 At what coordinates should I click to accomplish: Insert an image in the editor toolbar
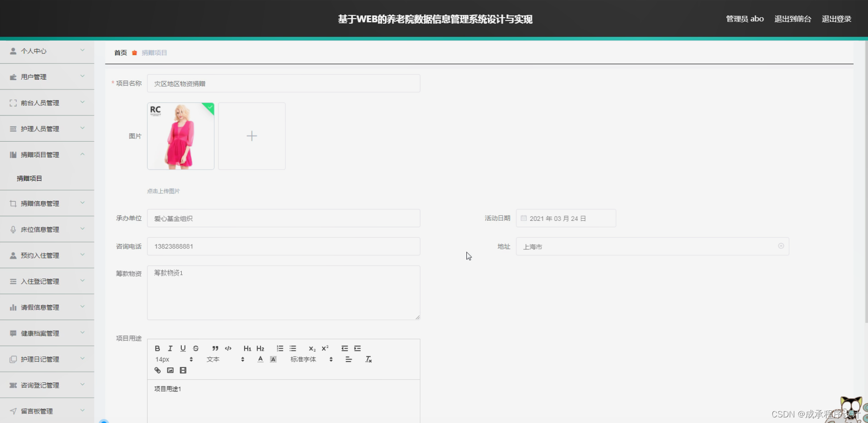[x=170, y=370]
